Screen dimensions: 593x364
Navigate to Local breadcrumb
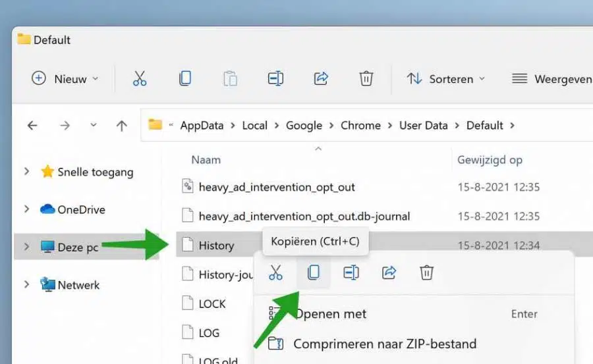[x=254, y=126]
